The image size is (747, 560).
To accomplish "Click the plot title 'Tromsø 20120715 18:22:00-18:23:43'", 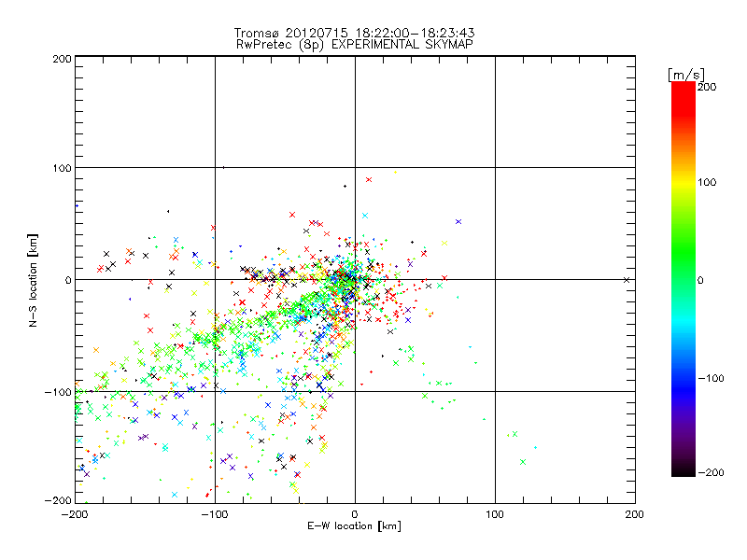I will [354, 33].
